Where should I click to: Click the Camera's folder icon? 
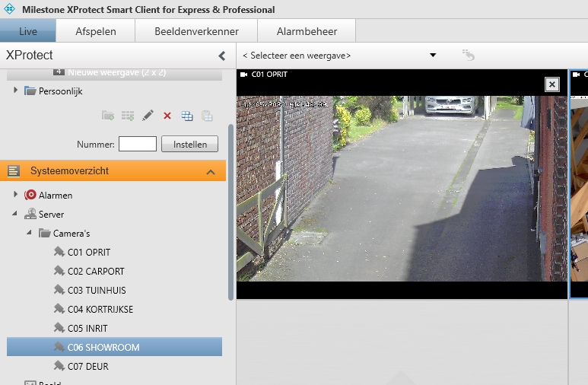tap(45, 234)
